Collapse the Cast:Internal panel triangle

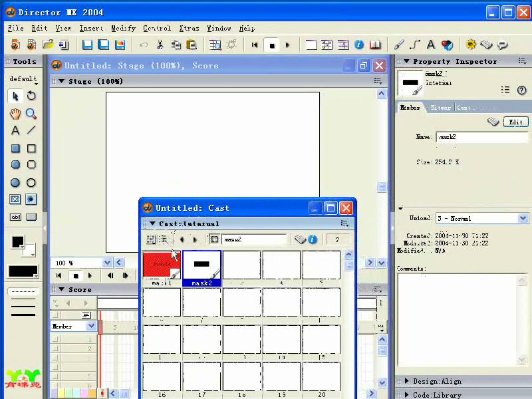coord(153,223)
